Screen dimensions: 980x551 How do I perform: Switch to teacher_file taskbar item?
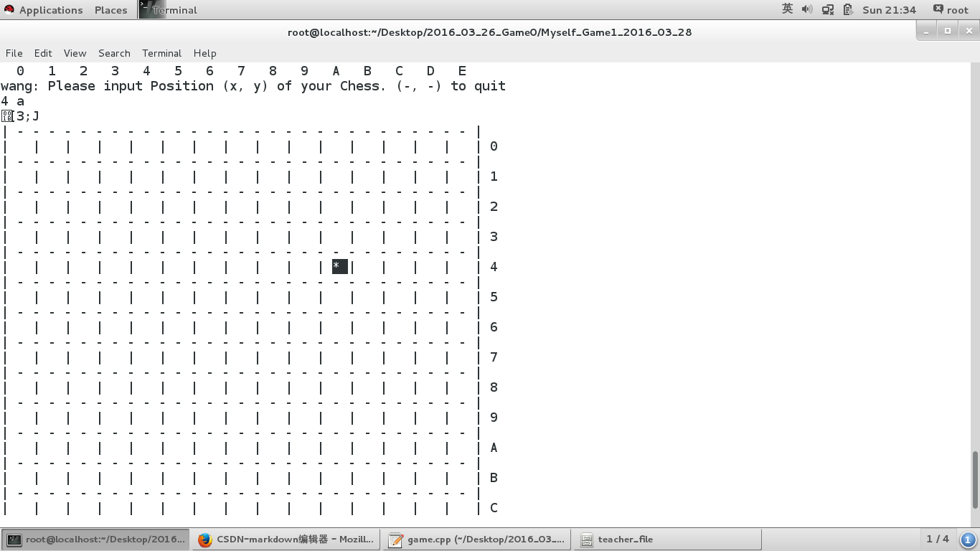667,540
